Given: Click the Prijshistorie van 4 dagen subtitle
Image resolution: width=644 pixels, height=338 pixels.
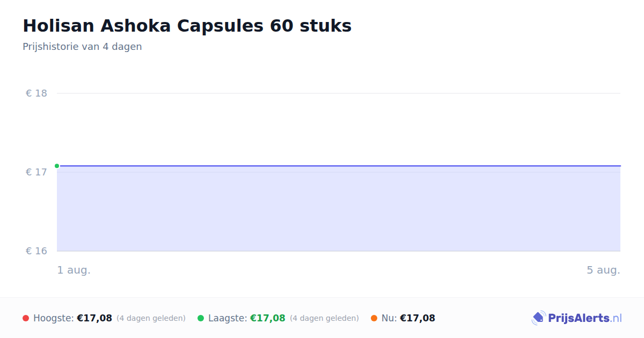Looking at the screenshot, I should 82,47.
